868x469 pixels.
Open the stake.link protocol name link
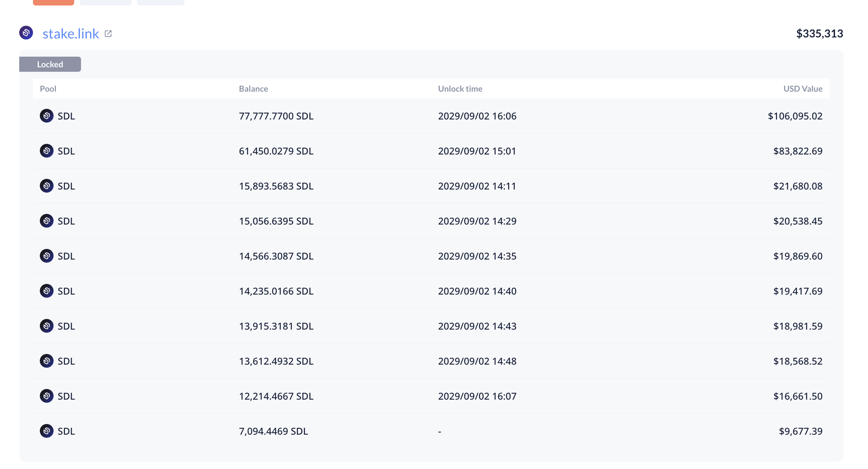click(x=71, y=34)
